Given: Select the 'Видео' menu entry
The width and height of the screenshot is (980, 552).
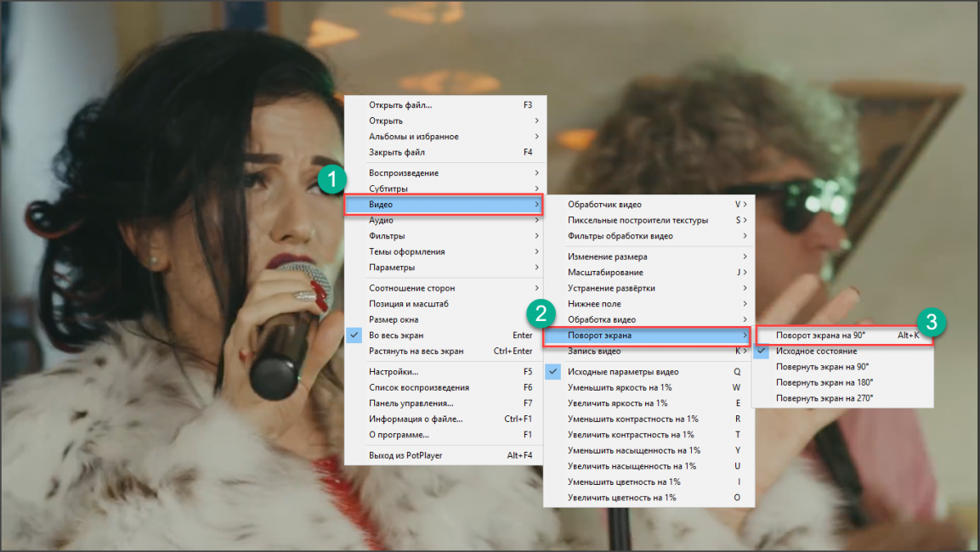Looking at the screenshot, I should 443,204.
